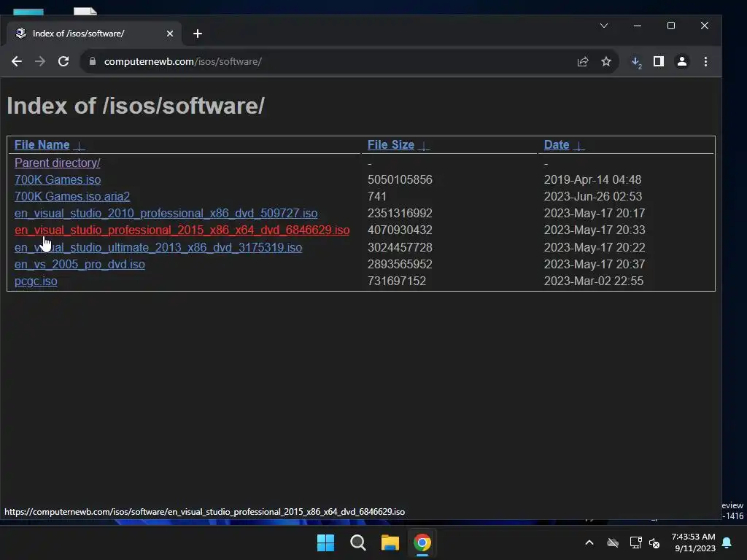Sort by Date column header
747x560 pixels.
(x=557, y=145)
